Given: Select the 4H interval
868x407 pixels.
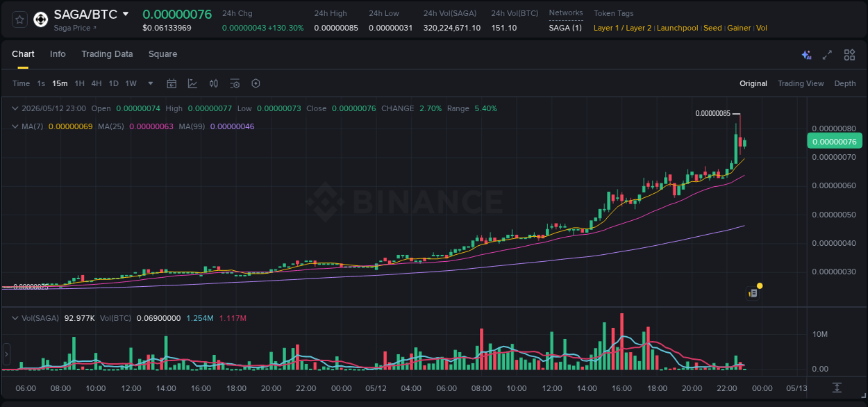Looking at the screenshot, I should (97, 83).
